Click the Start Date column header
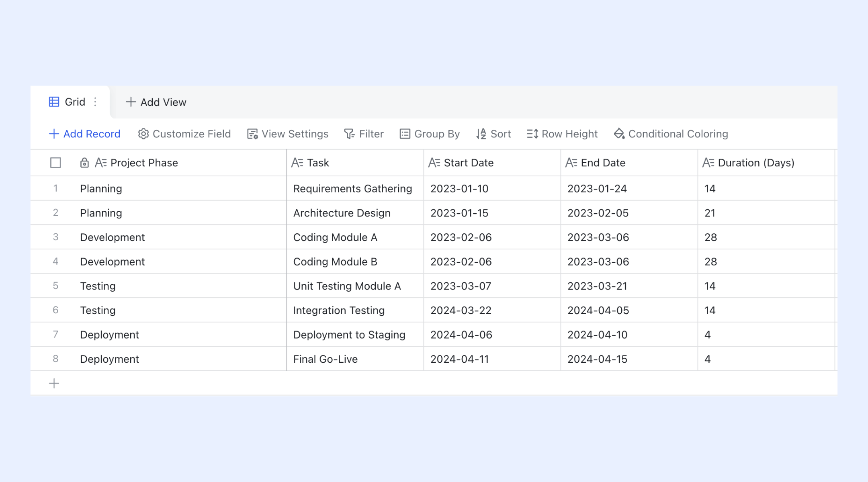The image size is (868, 482). click(x=492, y=163)
